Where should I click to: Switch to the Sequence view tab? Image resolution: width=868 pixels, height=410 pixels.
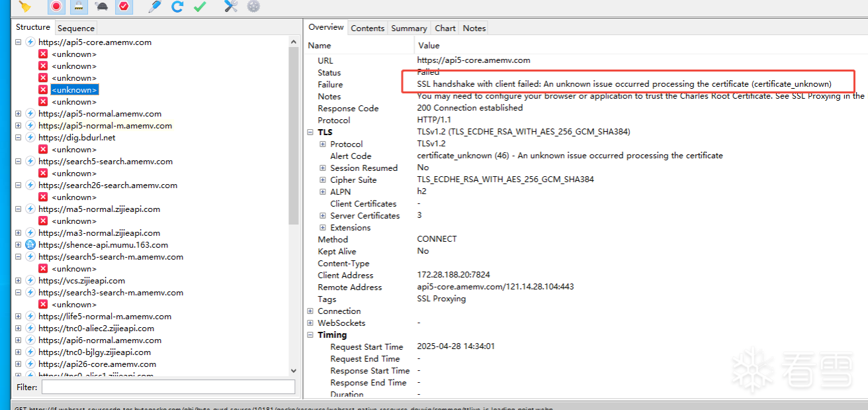(x=76, y=28)
